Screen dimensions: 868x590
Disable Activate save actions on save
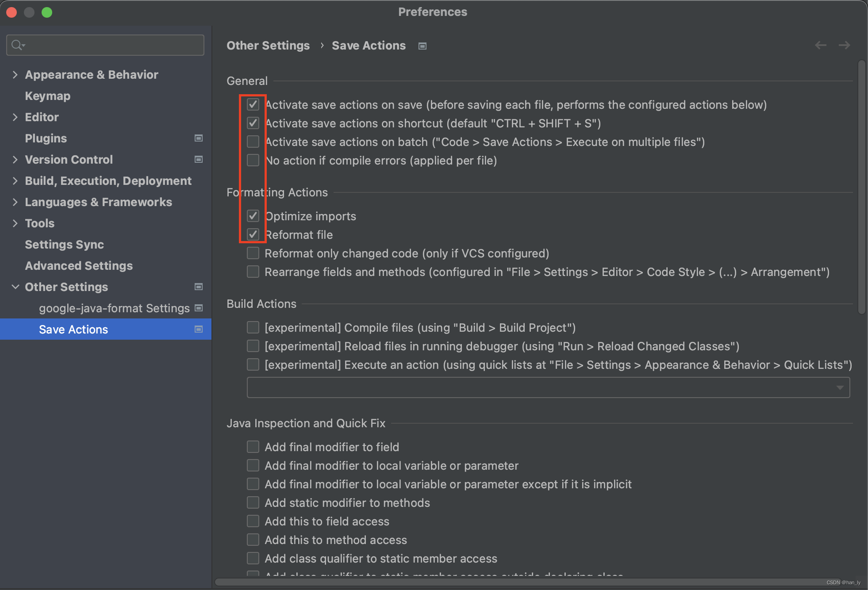pyautogui.click(x=253, y=105)
